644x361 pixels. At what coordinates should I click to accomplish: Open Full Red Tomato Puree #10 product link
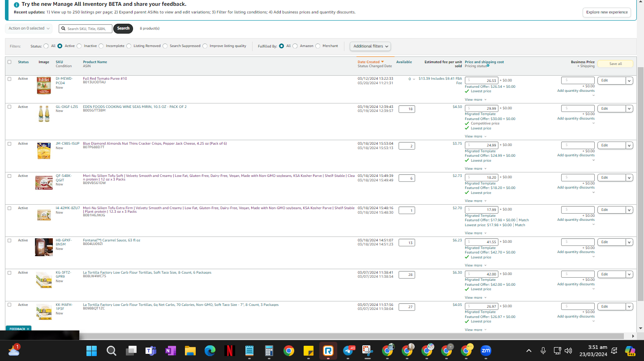[x=105, y=78]
